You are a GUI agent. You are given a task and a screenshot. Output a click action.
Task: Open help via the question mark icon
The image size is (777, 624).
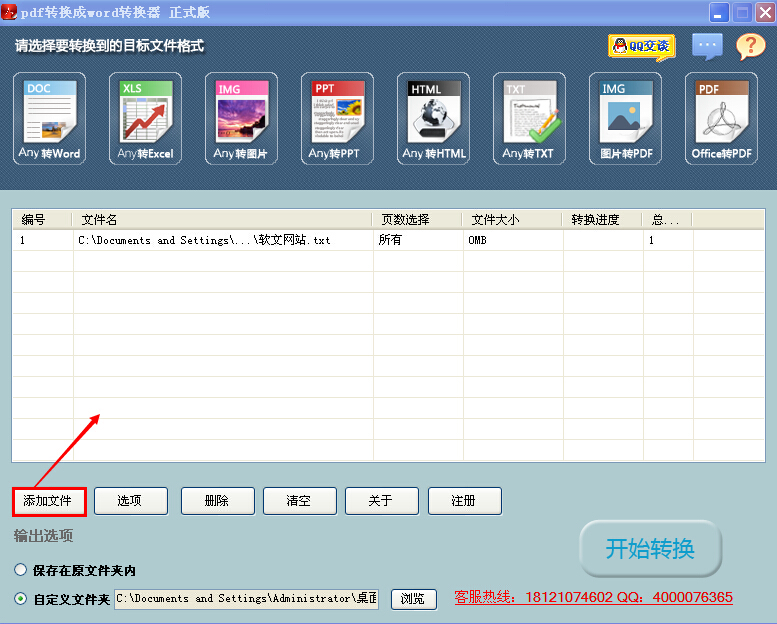[750, 46]
